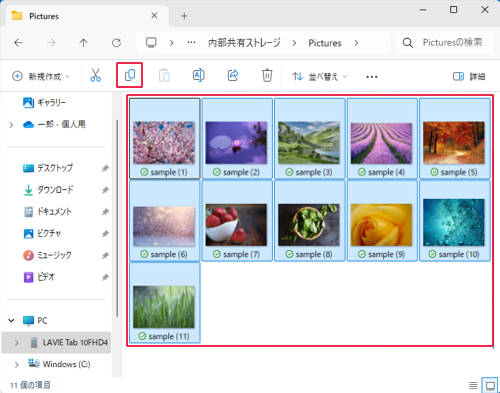500x393 pixels.
Task: Click the pin icon beside ピクチャ
Action: (105, 234)
